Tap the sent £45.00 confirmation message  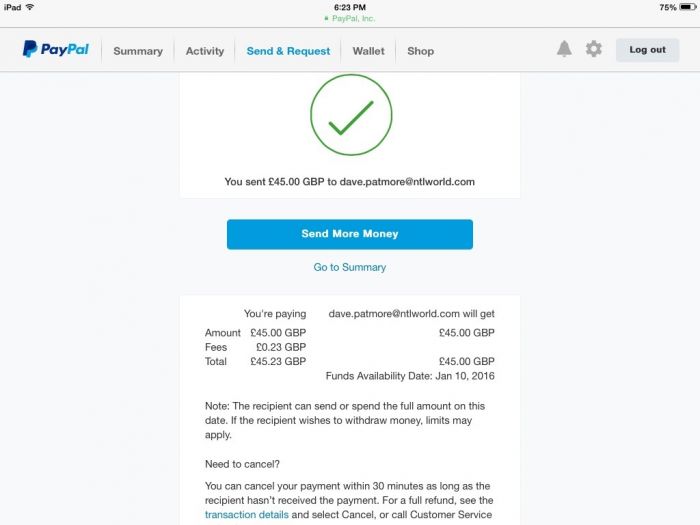tap(350, 182)
